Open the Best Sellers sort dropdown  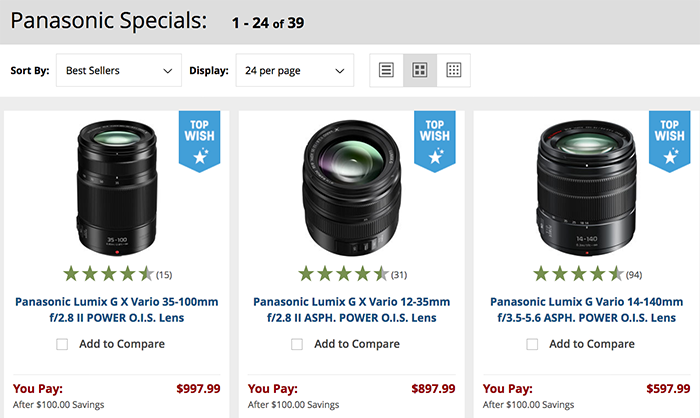point(119,71)
